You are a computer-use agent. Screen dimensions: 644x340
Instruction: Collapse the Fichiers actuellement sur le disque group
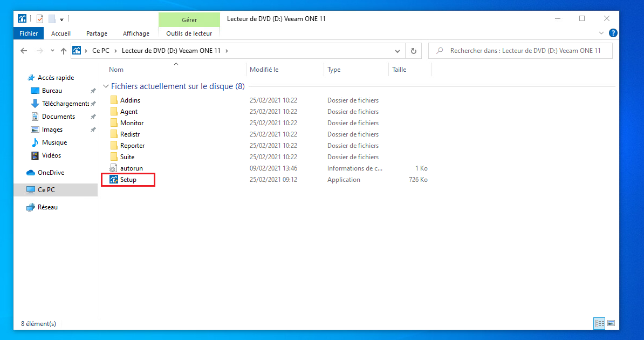pyautogui.click(x=106, y=86)
